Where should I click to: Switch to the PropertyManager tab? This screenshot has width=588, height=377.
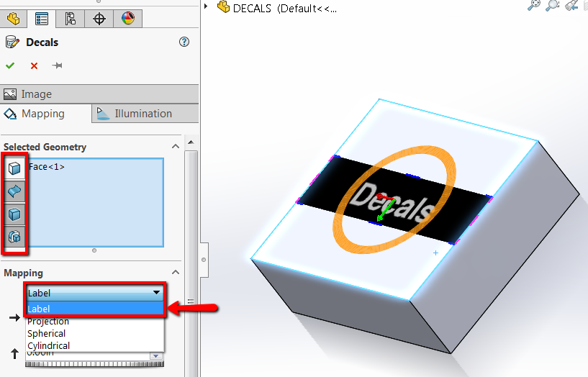[41, 19]
